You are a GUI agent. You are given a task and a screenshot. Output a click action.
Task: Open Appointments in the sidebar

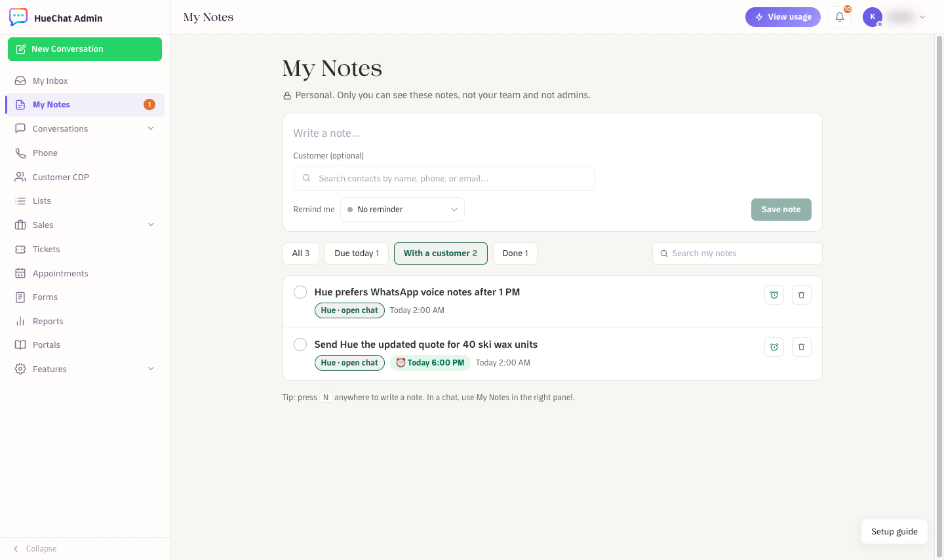coord(85,273)
